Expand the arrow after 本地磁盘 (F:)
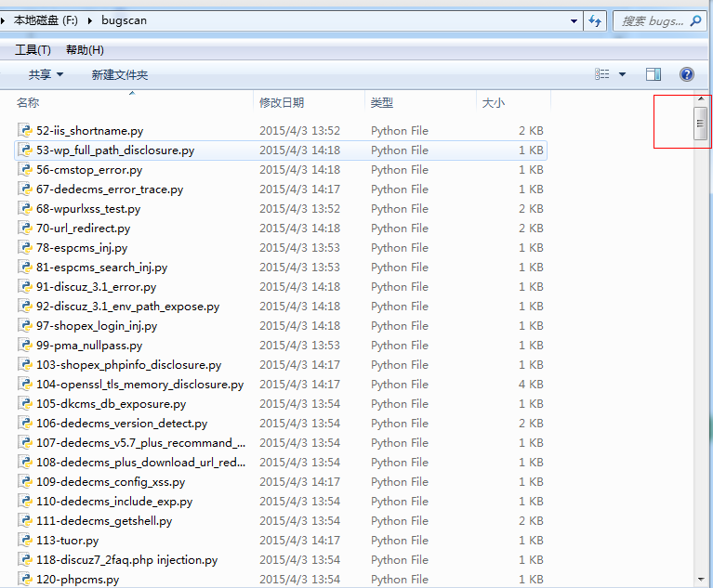Screen dimensions: 713x588 [x=90, y=21]
